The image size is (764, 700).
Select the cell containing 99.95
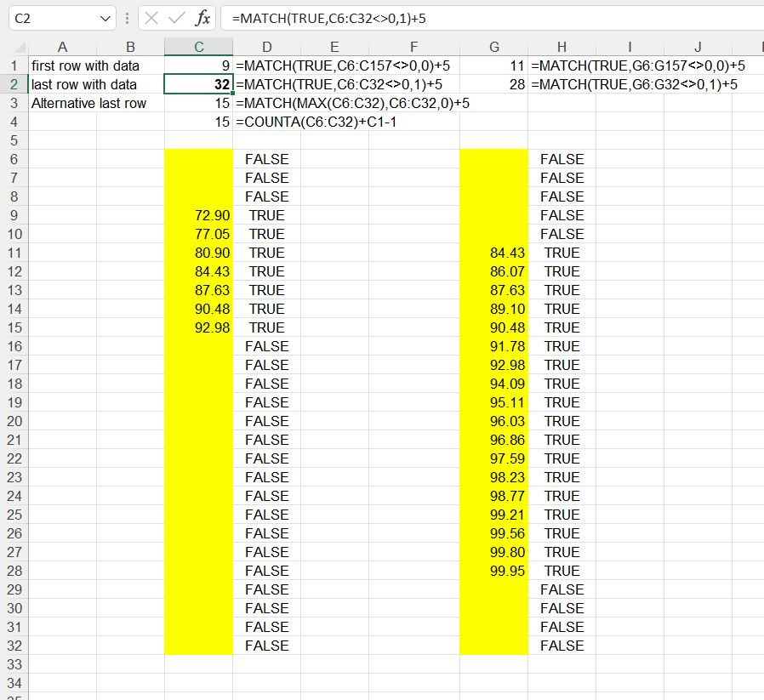tap(493, 571)
